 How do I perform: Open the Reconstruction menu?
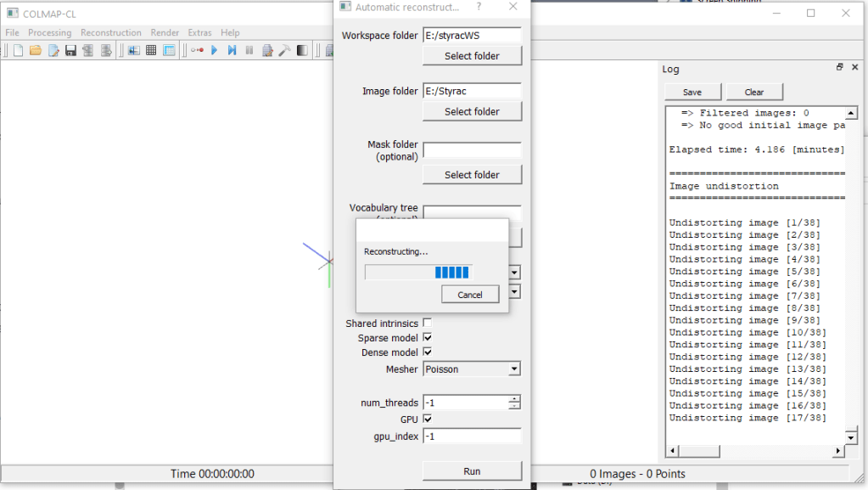(110, 32)
